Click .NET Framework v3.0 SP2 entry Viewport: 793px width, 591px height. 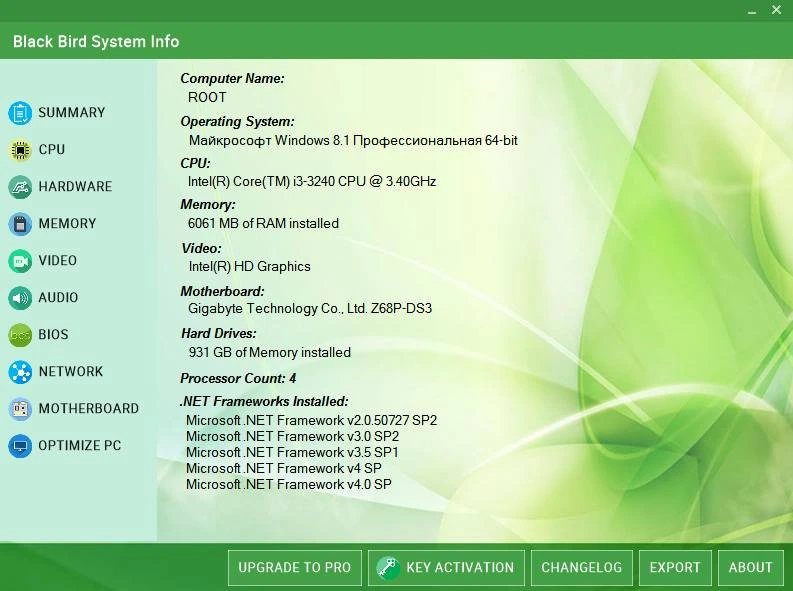pyautogui.click(x=292, y=437)
